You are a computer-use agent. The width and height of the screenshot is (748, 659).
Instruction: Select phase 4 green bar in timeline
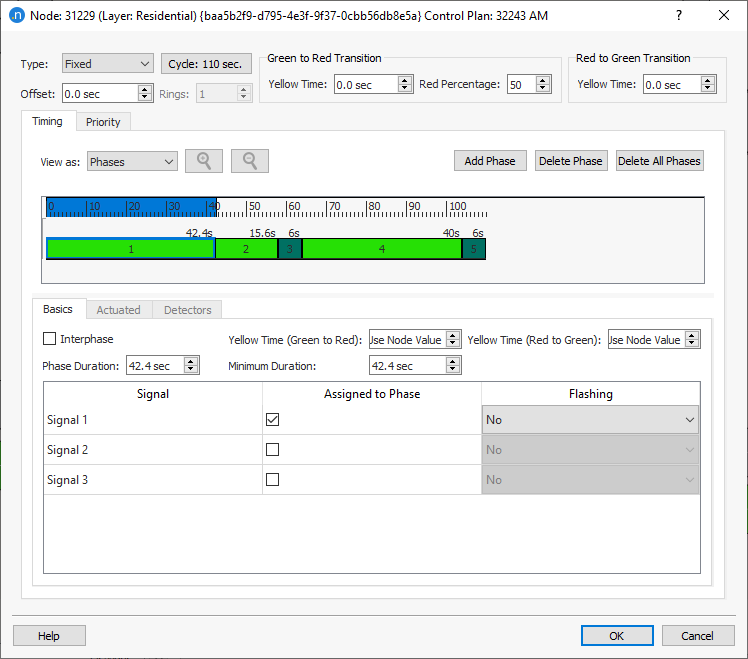pos(381,249)
